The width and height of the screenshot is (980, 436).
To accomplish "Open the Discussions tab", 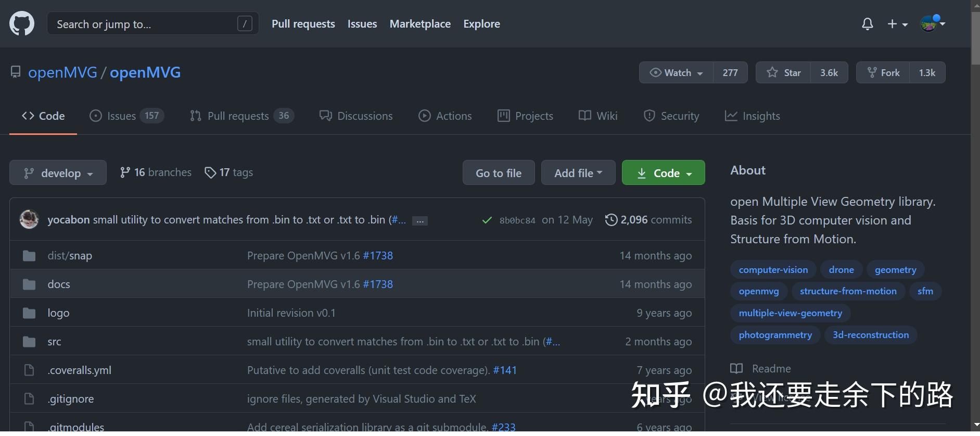I will tap(357, 116).
